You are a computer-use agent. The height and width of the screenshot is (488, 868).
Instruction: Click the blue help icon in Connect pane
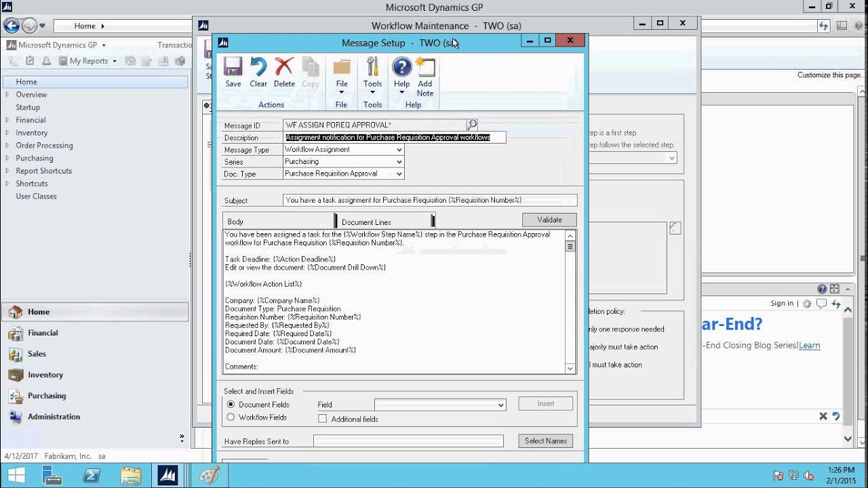click(x=822, y=289)
